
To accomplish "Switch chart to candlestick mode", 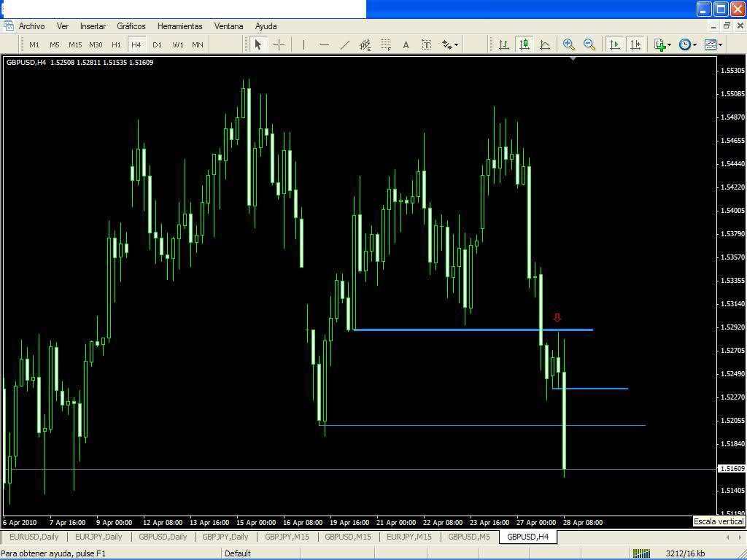I will [x=525, y=44].
